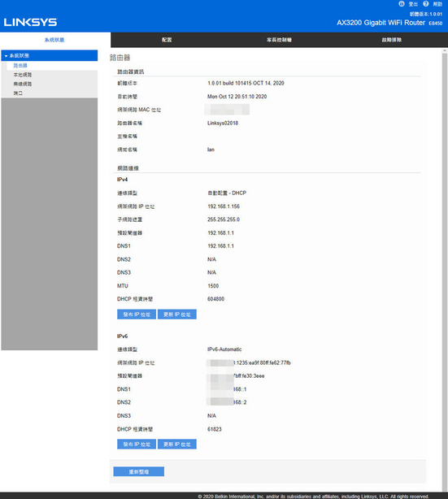Click the 'IPv4' section heading
This screenshot has width=448, height=499.
click(122, 180)
